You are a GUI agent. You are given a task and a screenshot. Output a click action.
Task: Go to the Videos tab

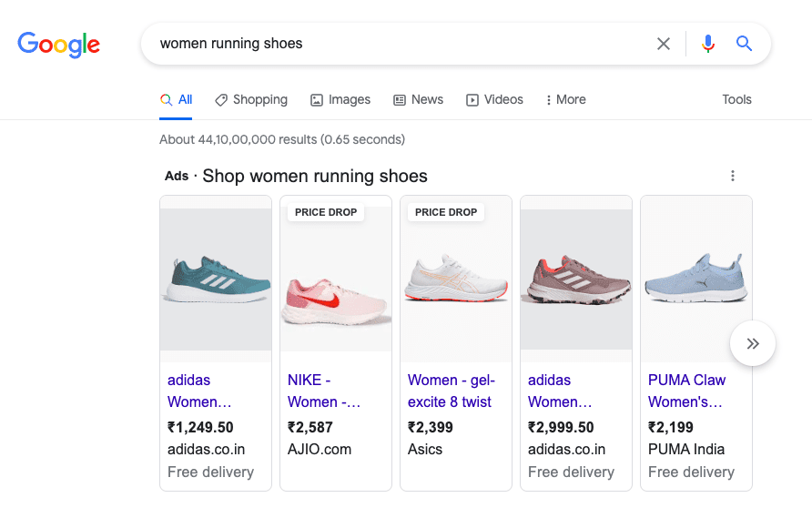coord(494,100)
